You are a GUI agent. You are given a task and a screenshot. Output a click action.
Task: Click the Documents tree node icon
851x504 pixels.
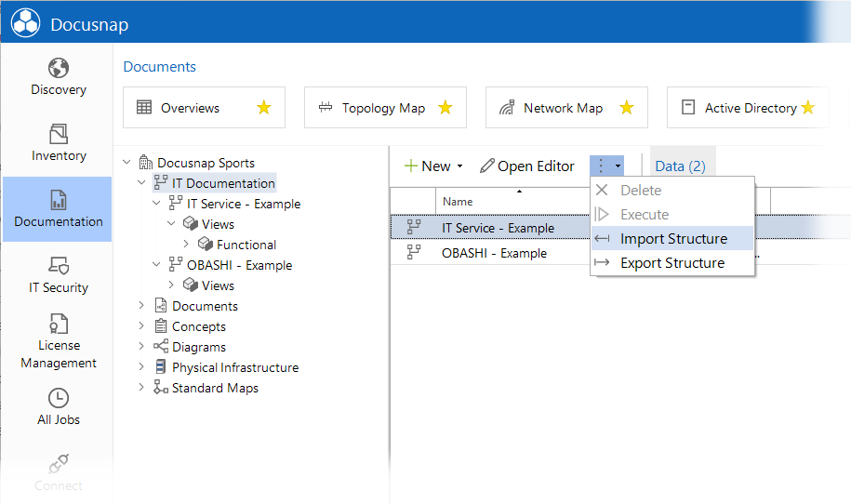(161, 305)
